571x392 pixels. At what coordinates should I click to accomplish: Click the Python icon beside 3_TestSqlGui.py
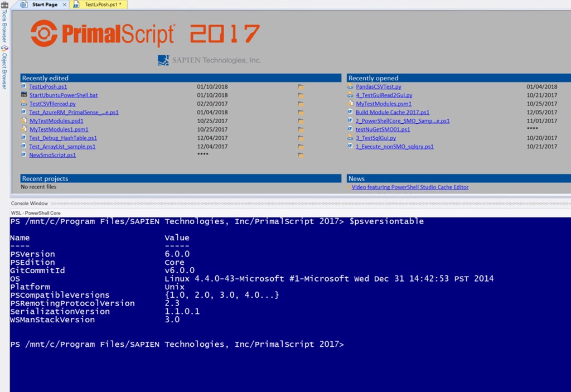click(x=350, y=137)
